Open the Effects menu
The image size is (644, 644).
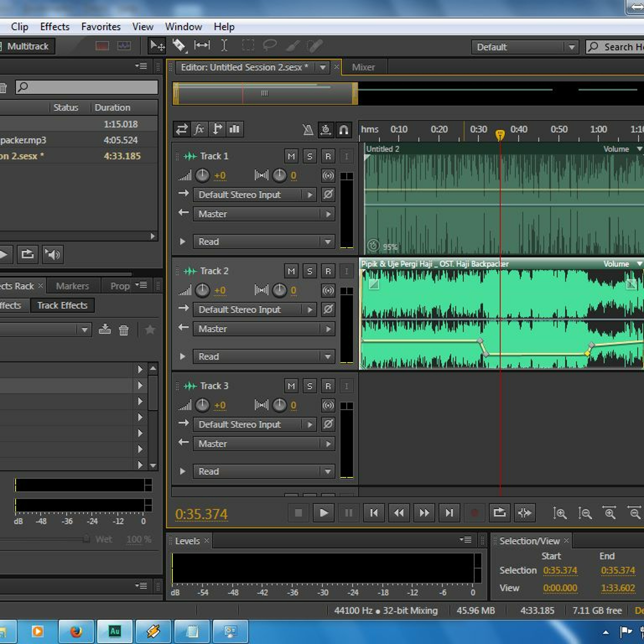point(55,27)
